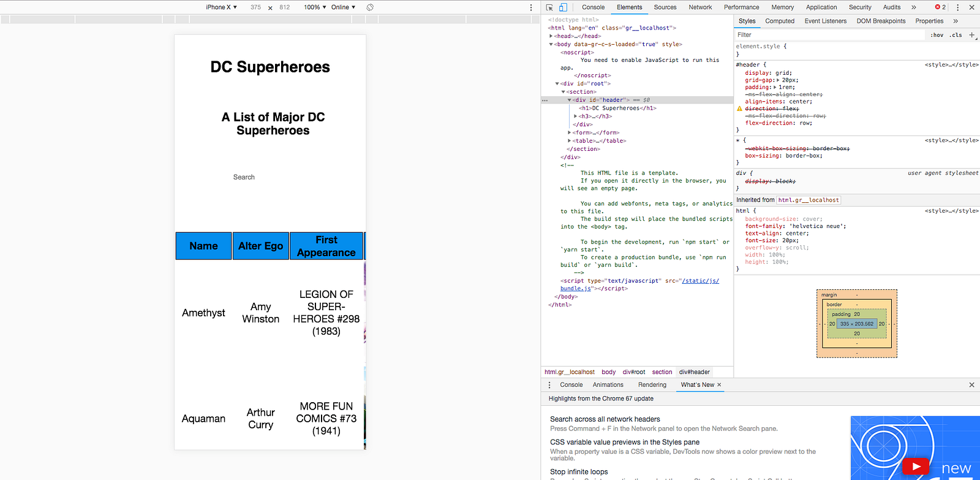Open the Performance panel tab

[x=742, y=7]
